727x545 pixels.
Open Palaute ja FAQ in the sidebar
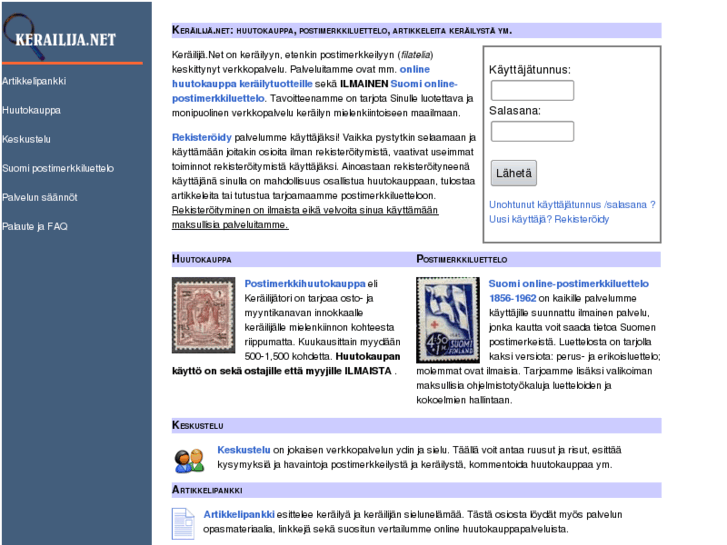(35, 226)
